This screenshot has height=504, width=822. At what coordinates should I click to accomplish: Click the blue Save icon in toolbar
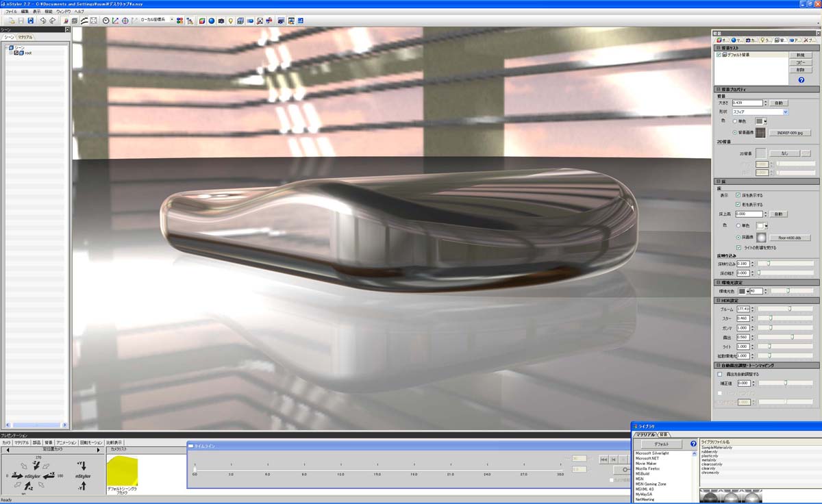pyautogui.click(x=31, y=21)
